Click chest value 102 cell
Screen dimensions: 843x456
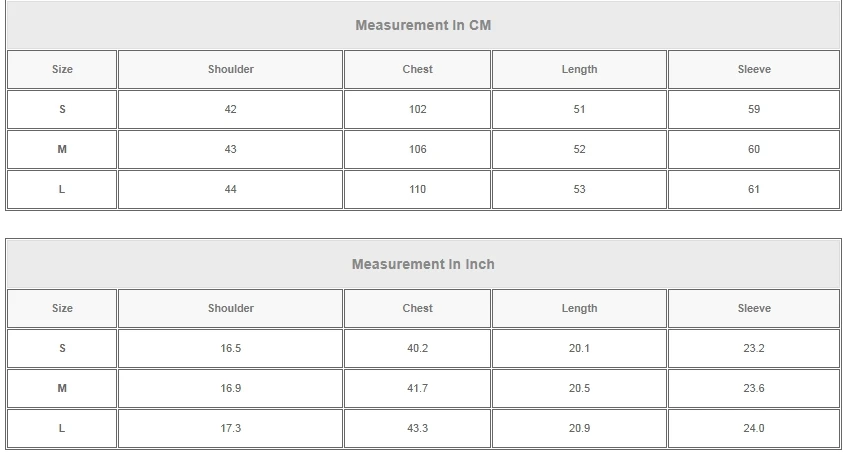[418, 109]
